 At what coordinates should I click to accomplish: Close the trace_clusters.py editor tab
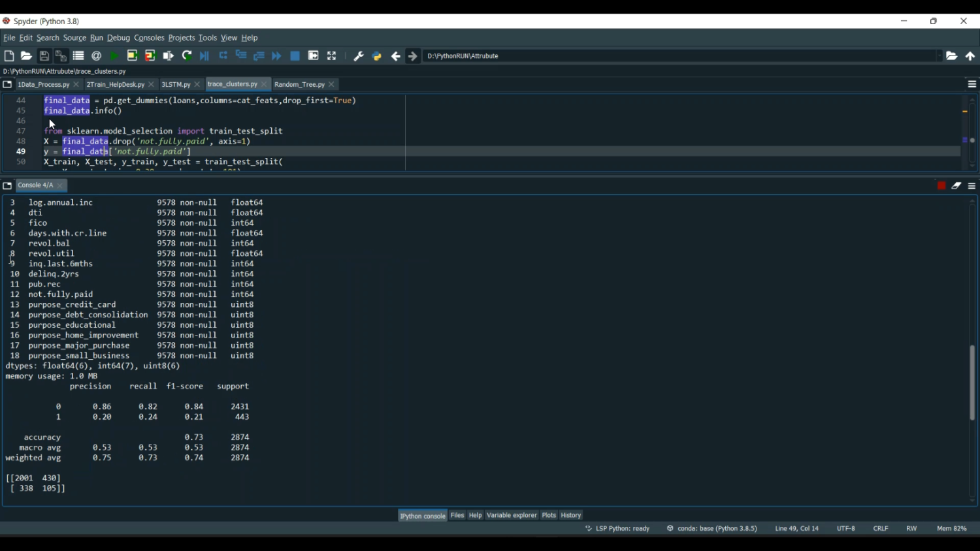click(x=265, y=85)
